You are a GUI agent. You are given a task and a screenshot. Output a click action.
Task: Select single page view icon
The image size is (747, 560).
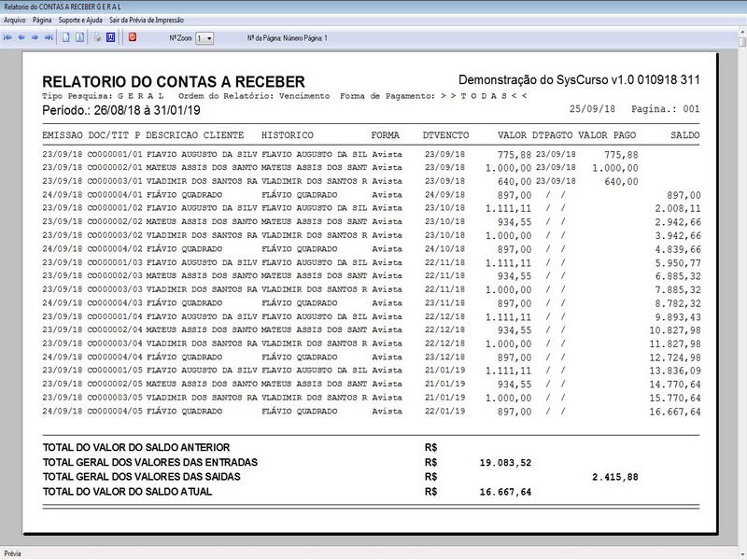[66, 37]
